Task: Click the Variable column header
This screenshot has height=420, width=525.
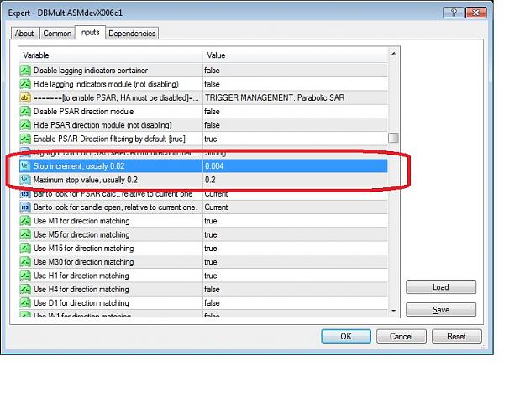Action: tap(111, 55)
